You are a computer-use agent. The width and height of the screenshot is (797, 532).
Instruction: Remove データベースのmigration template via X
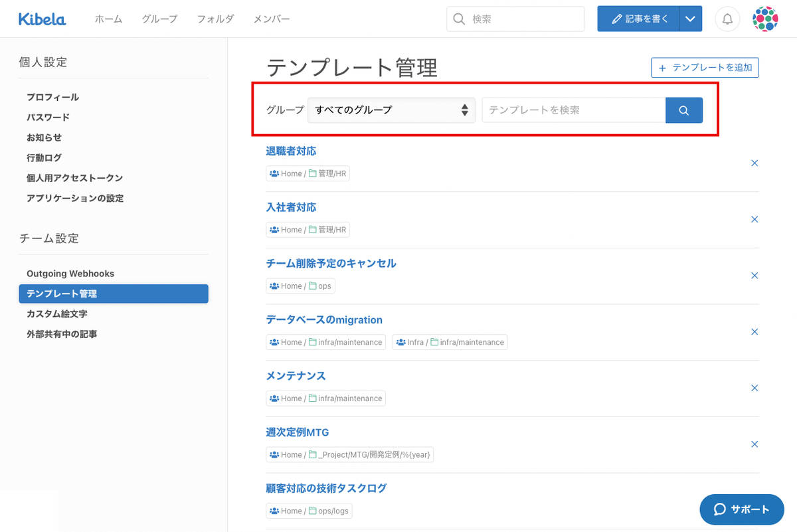[x=754, y=331]
